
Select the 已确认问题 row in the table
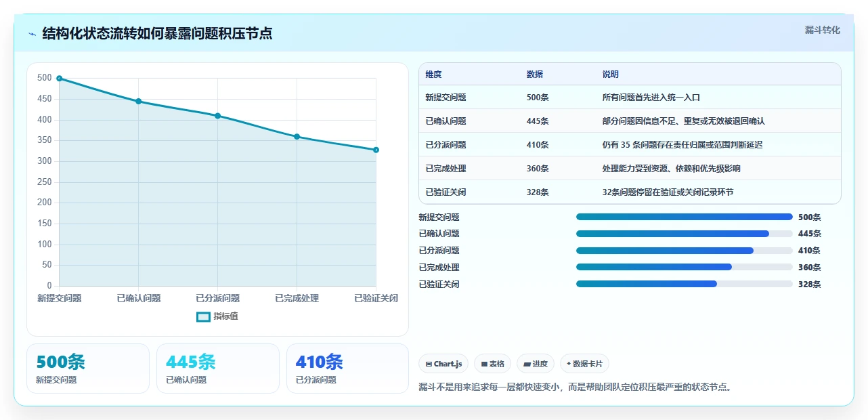click(630, 121)
